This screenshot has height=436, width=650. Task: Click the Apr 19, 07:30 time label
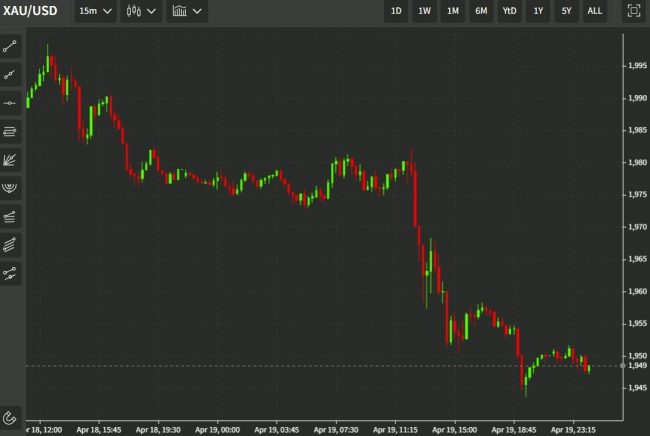pyautogui.click(x=336, y=430)
